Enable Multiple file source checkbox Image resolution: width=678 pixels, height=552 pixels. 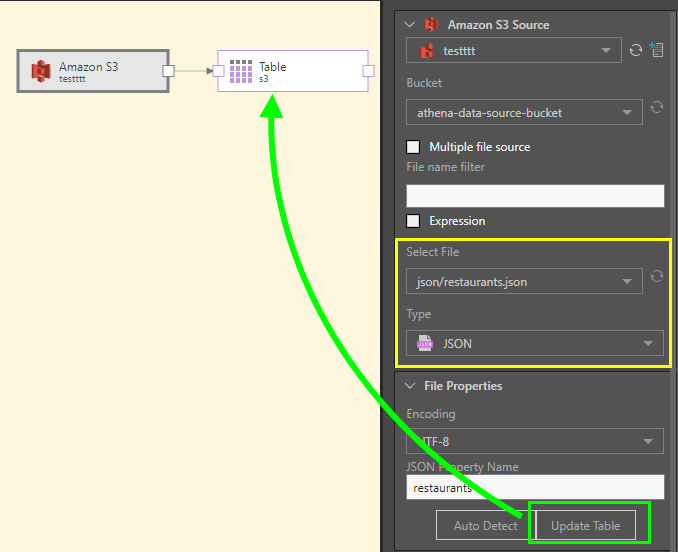click(413, 147)
